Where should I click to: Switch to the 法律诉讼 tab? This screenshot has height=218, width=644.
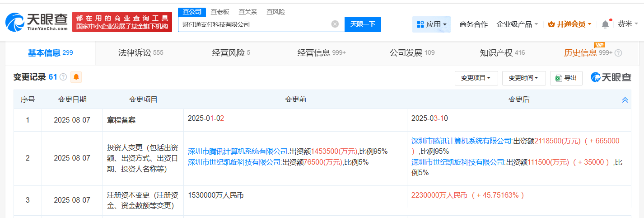point(140,53)
